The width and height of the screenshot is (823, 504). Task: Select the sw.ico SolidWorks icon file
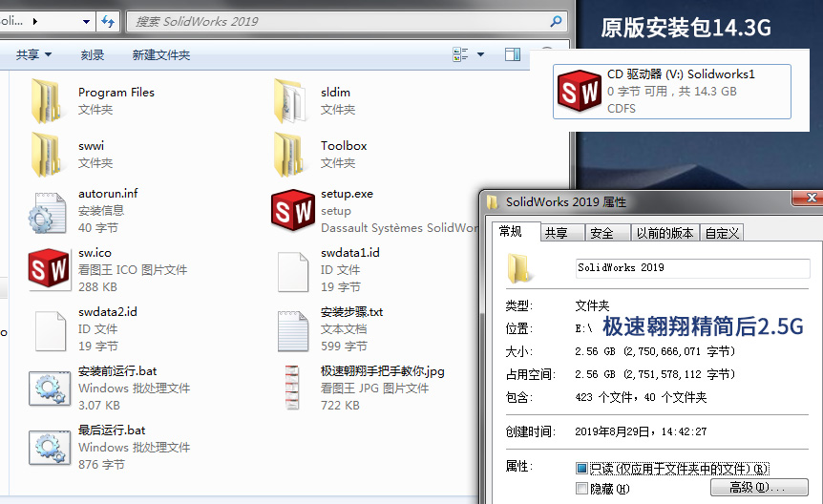(x=49, y=269)
